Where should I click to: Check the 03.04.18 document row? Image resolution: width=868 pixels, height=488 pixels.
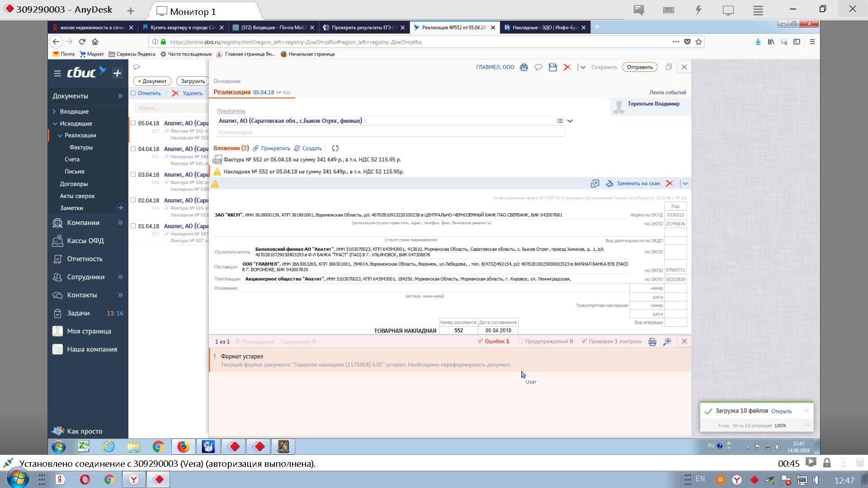(x=133, y=174)
